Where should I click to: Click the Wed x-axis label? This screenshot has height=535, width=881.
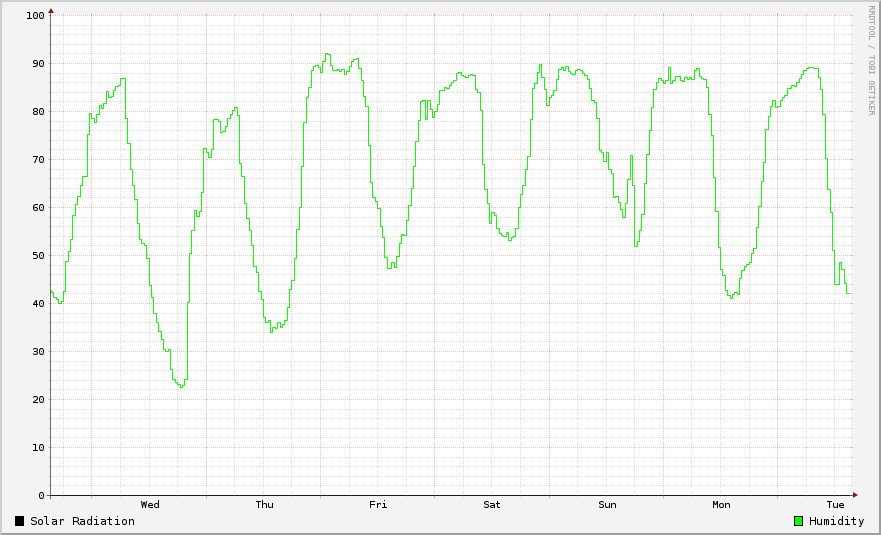click(150, 505)
